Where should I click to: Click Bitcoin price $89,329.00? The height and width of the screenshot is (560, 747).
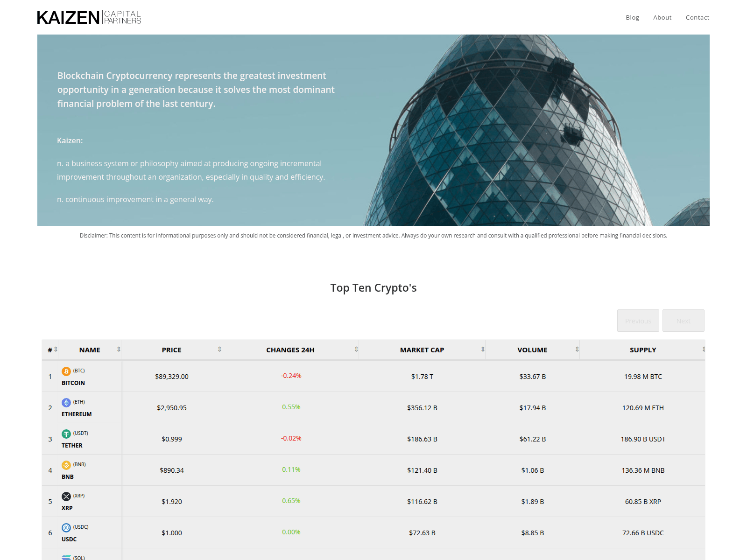[x=172, y=377]
